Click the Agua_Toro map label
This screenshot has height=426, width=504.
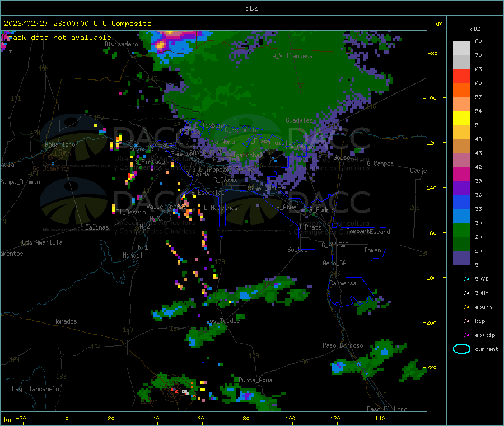click(60, 144)
